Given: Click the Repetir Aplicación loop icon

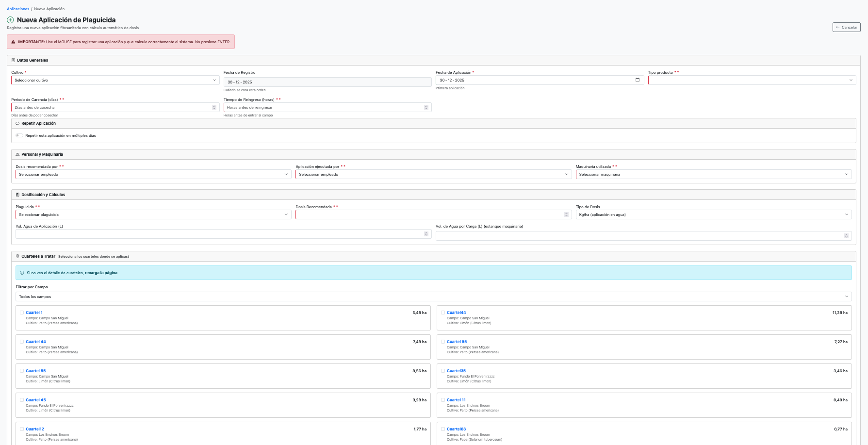Looking at the screenshot, I should coord(17,123).
